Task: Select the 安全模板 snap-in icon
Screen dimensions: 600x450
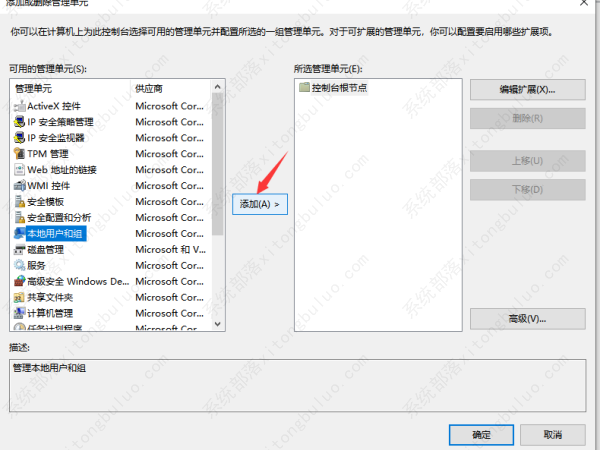Action: pyautogui.click(x=19, y=201)
